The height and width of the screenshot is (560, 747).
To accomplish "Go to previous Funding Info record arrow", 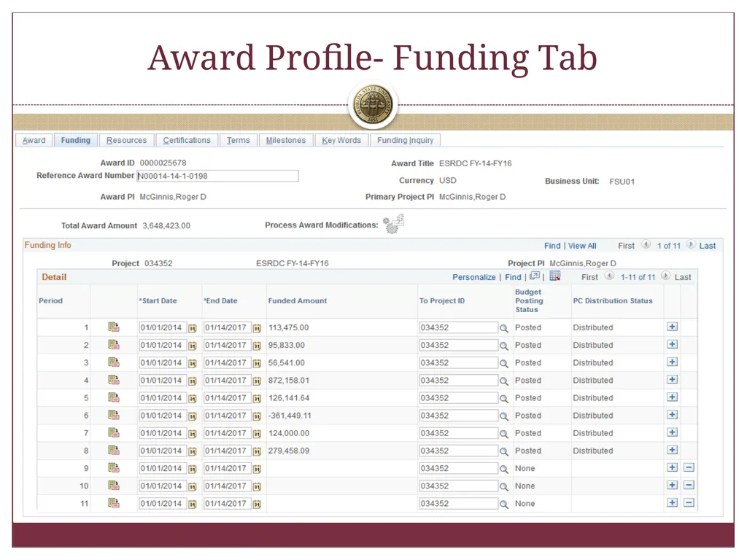I will 646,245.
